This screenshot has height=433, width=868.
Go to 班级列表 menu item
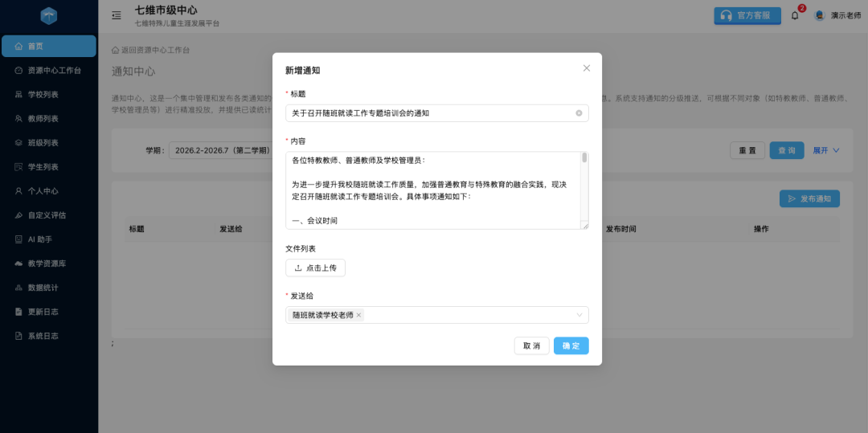(49, 143)
